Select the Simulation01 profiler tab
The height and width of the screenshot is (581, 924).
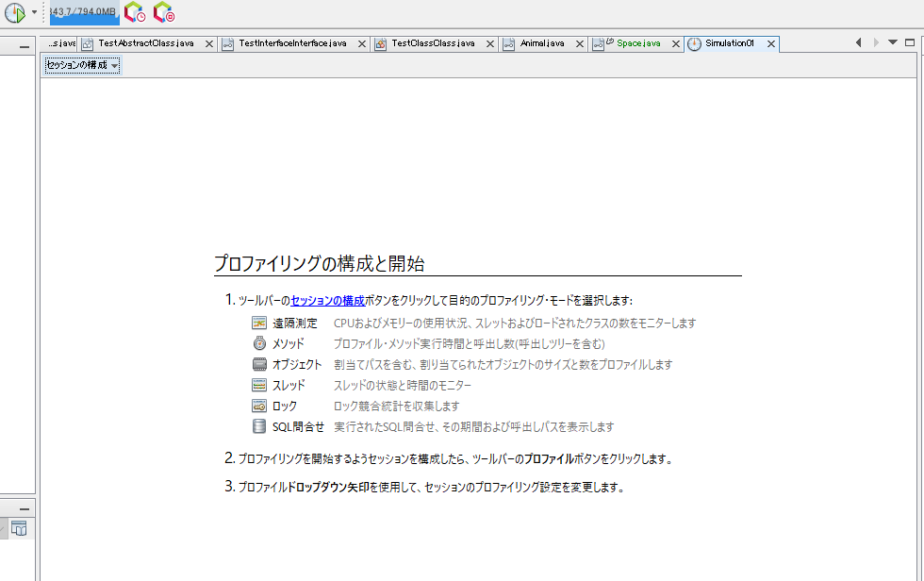coord(730,43)
